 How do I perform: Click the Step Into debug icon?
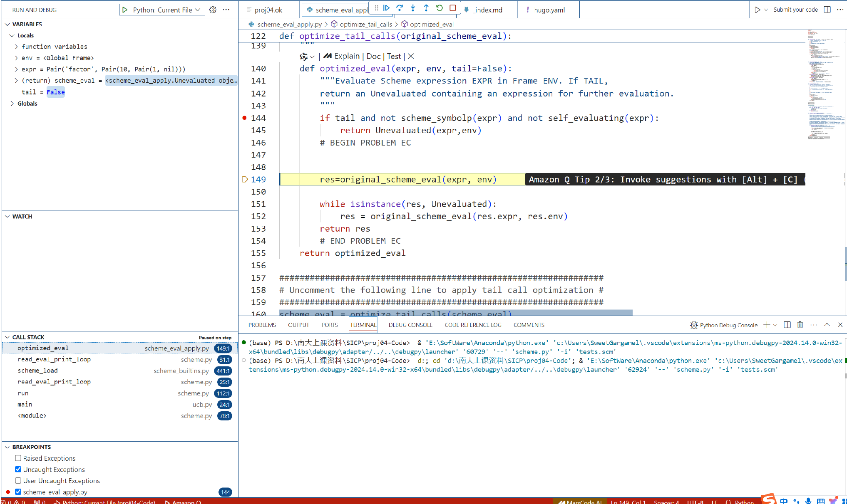tap(413, 8)
